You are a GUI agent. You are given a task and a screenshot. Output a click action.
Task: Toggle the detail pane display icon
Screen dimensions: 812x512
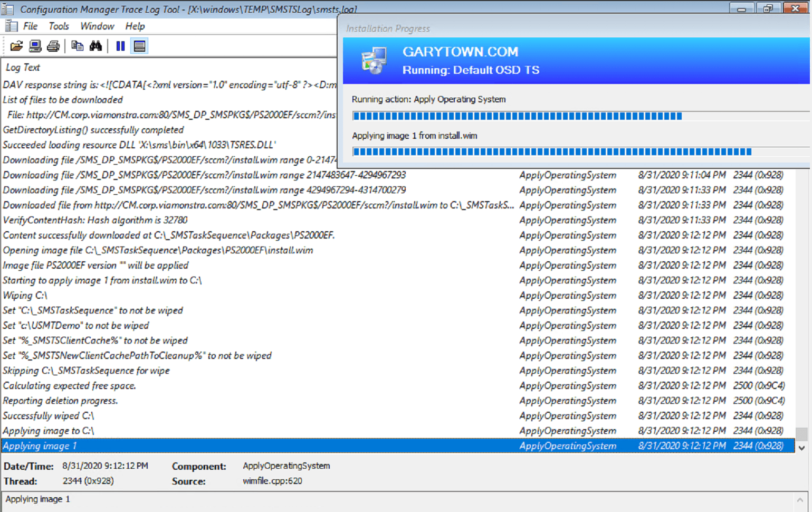click(x=139, y=46)
